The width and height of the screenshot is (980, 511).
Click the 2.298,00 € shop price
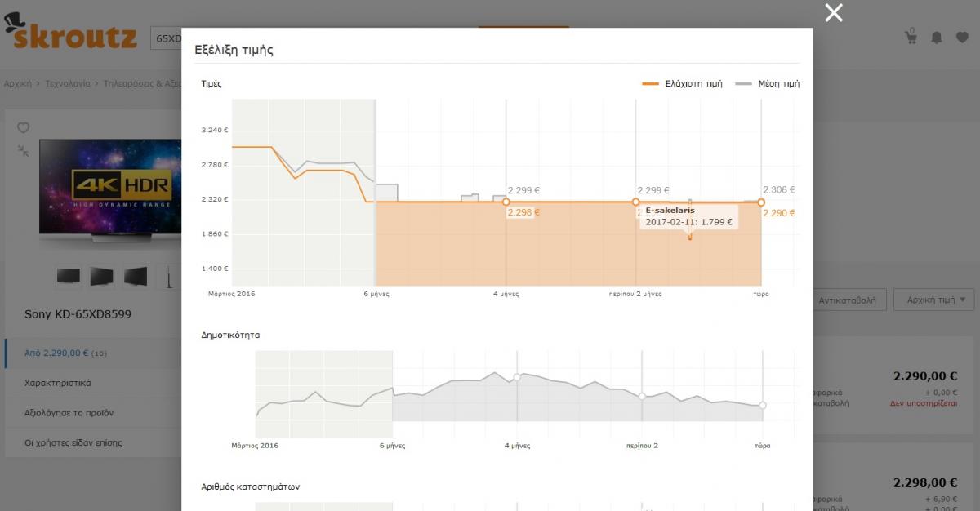(x=925, y=482)
